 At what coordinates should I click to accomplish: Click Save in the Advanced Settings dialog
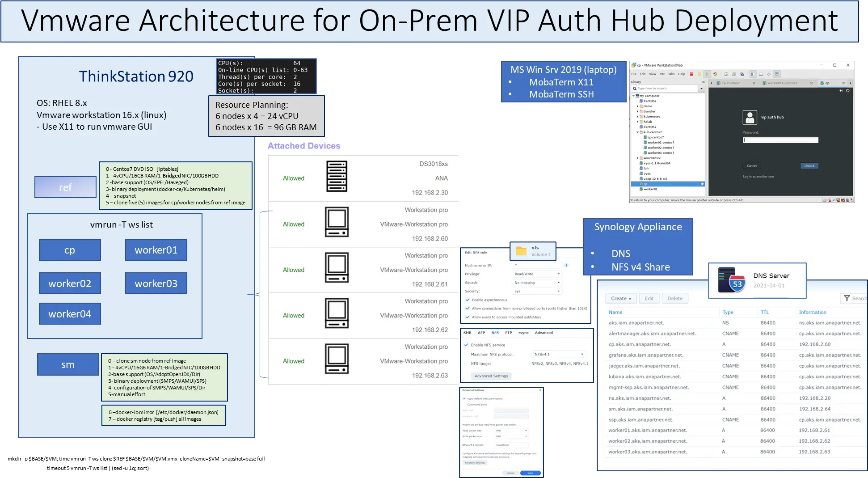531,473
